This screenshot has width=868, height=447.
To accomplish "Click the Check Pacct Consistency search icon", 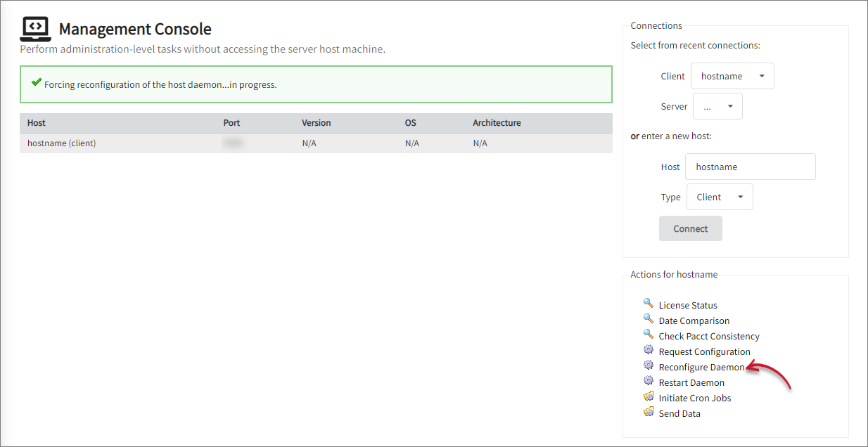I will coord(649,335).
